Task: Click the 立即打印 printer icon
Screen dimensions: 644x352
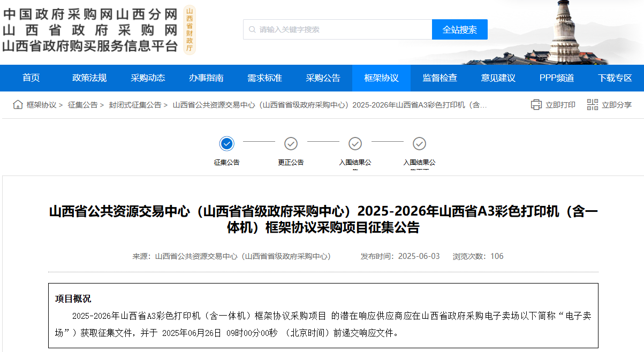Action: pyautogui.click(x=536, y=104)
